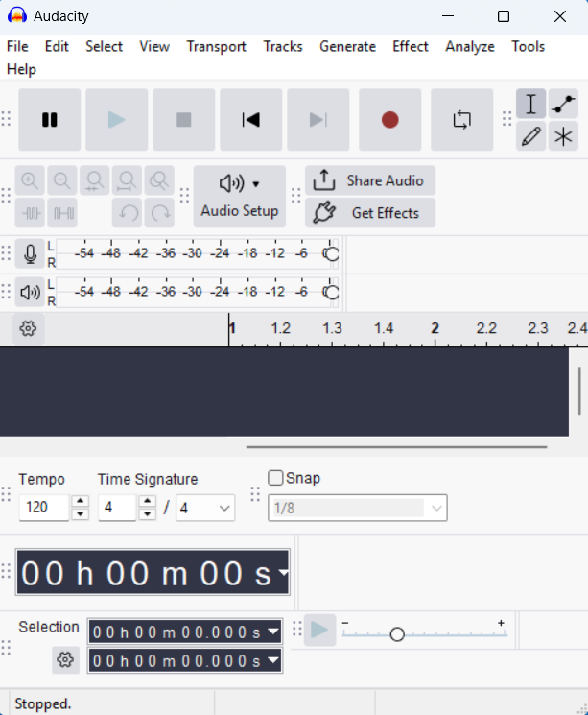Select the Envelope tool
The image size is (588, 715).
pyautogui.click(x=563, y=104)
